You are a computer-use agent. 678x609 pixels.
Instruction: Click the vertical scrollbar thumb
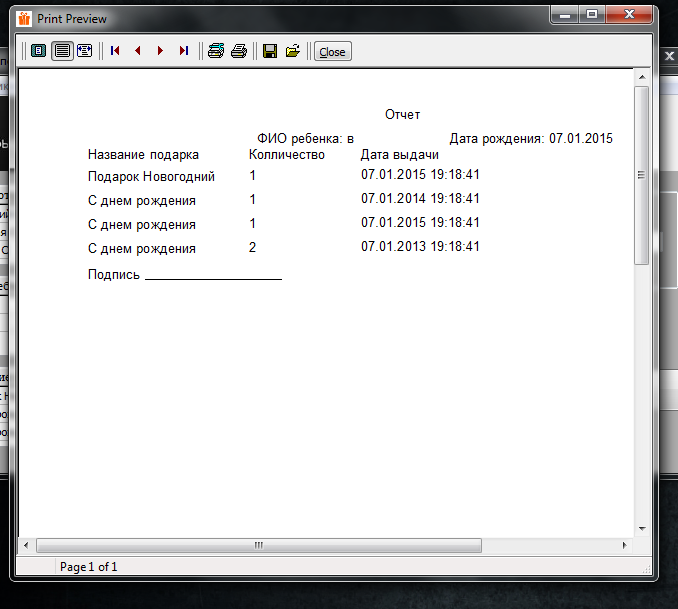pos(642,175)
